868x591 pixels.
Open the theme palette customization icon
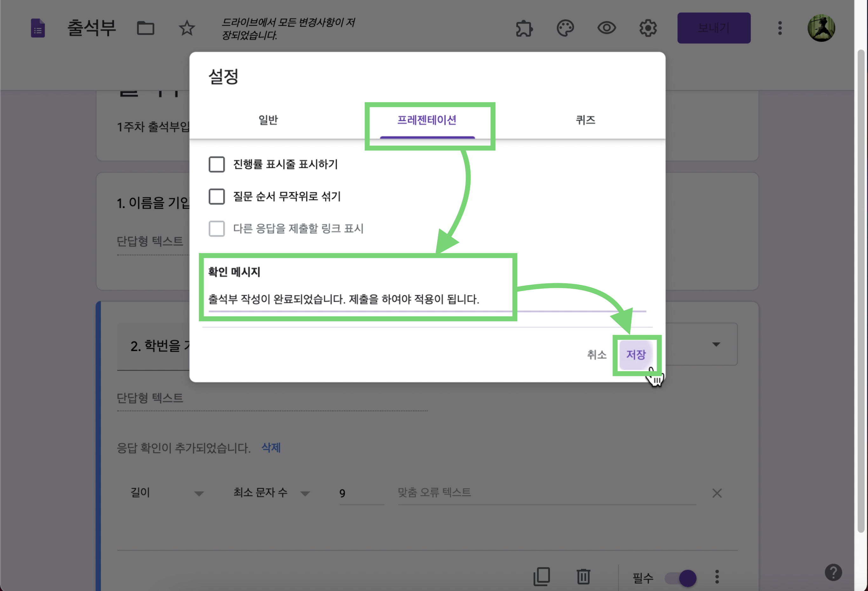pyautogui.click(x=565, y=28)
